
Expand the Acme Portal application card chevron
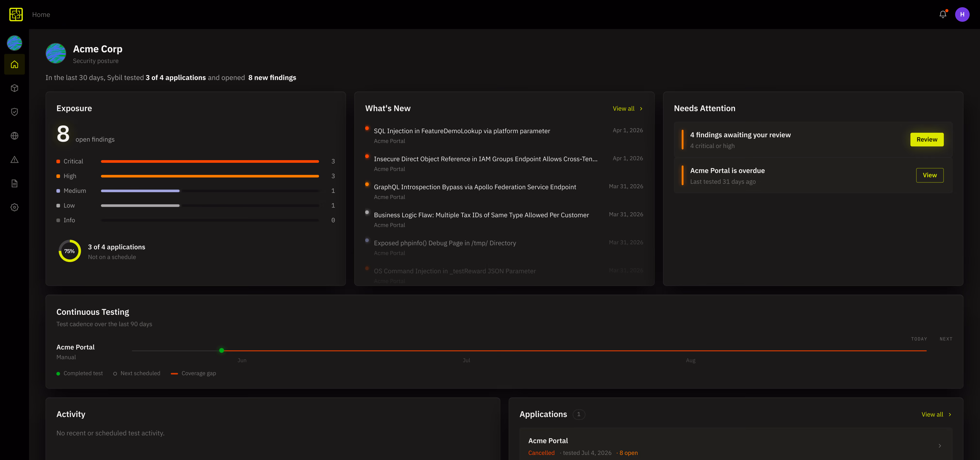tap(940, 446)
